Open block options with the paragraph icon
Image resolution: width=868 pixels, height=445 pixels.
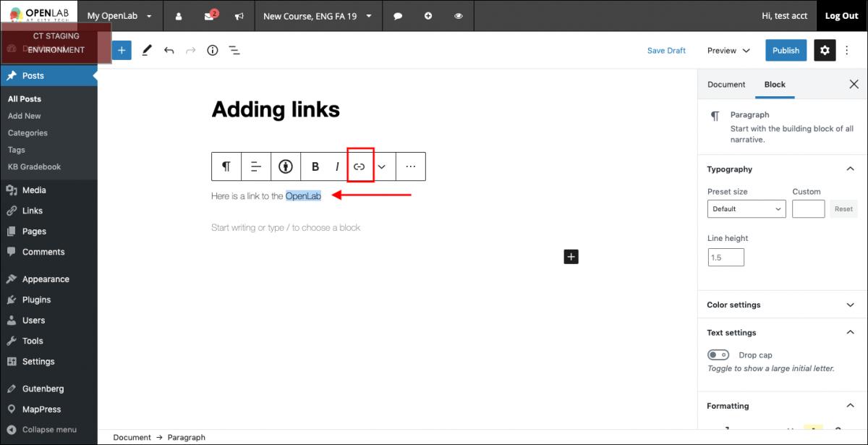tap(226, 166)
